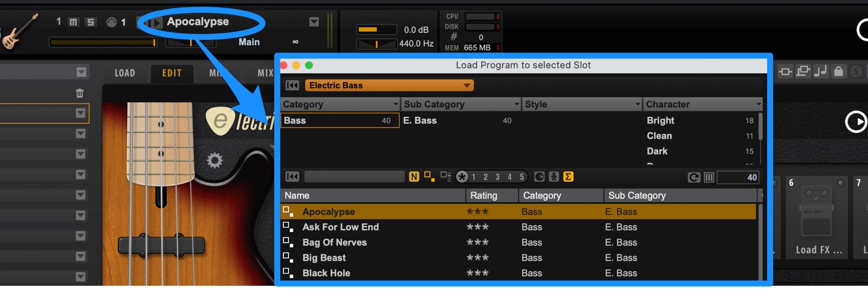Click the slot level slider bar

103,43
